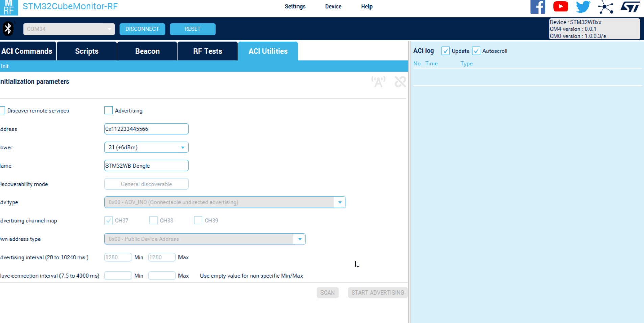
Task: Open the ST community network icon
Action: (x=605, y=7)
